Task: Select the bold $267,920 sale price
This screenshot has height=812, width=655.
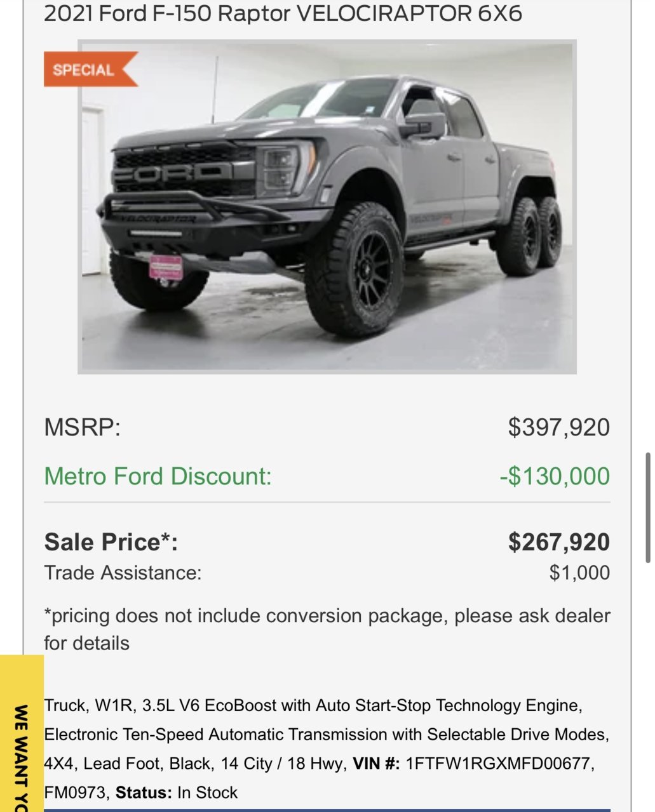Action: 559,542
